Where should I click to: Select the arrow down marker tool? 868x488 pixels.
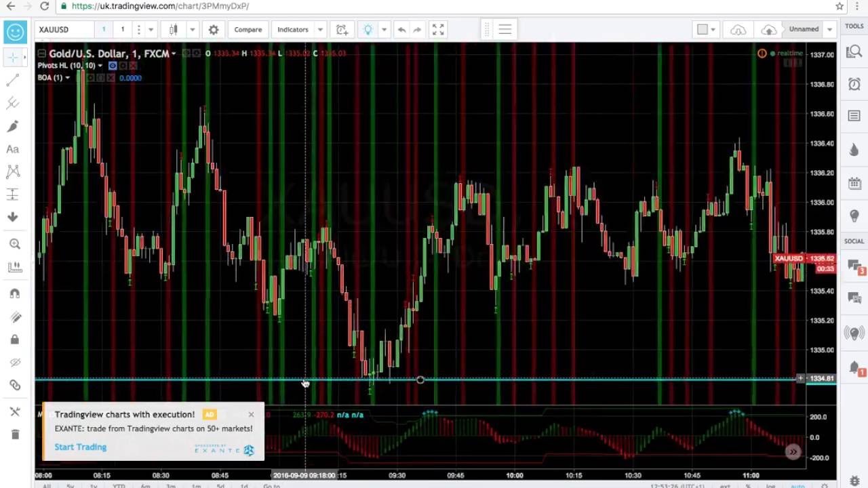tap(13, 217)
